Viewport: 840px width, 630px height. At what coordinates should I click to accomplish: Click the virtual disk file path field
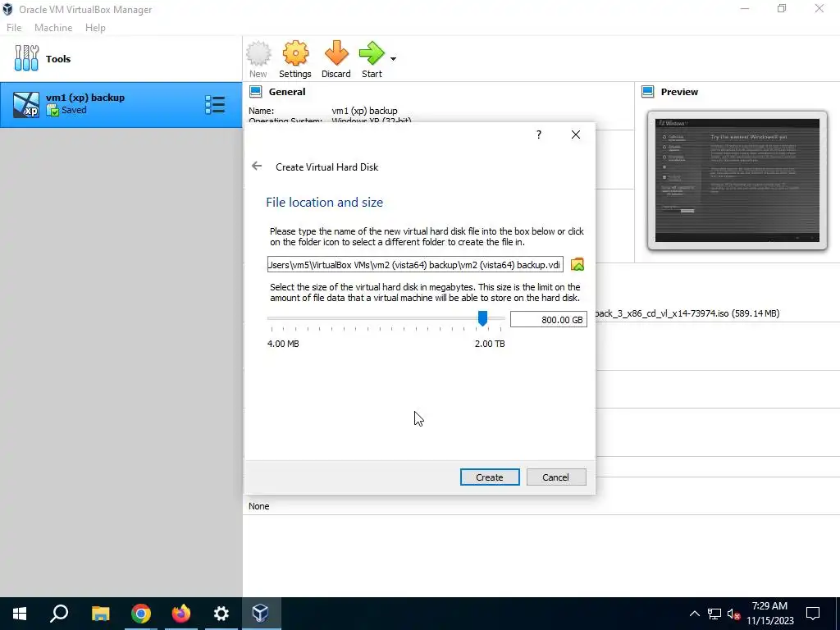pyautogui.click(x=415, y=265)
